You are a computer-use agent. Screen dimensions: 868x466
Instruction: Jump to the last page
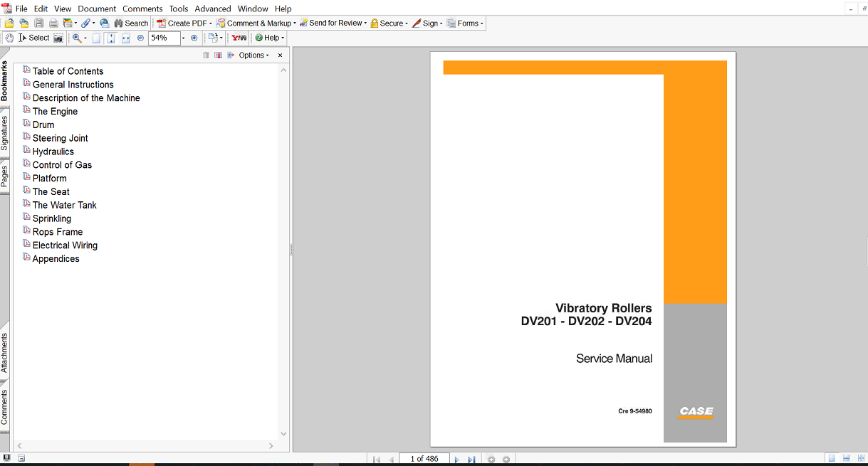click(x=471, y=460)
